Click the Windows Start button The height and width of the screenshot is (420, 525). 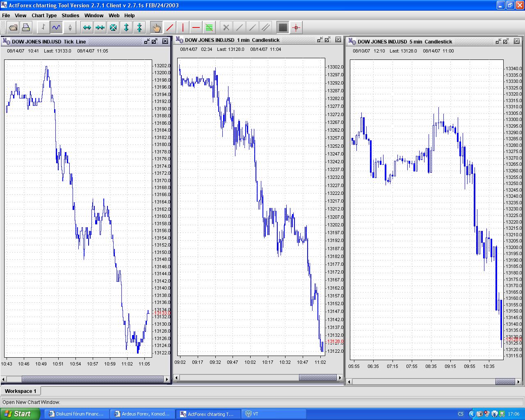pyautogui.click(x=20, y=414)
